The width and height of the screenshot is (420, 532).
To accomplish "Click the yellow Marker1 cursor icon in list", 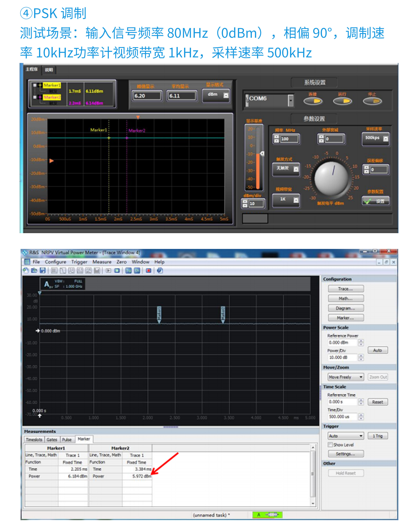I will pyautogui.click(x=40, y=85).
